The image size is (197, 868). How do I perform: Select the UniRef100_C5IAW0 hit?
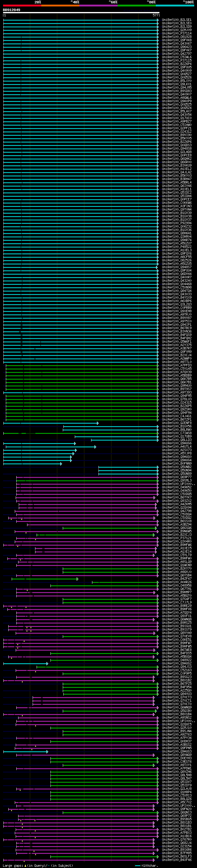pos(176,125)
